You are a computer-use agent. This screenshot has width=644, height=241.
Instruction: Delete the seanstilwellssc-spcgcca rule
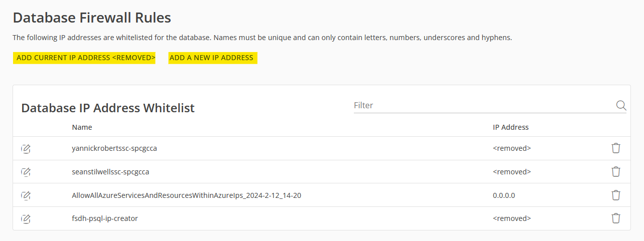click(616, 171)
